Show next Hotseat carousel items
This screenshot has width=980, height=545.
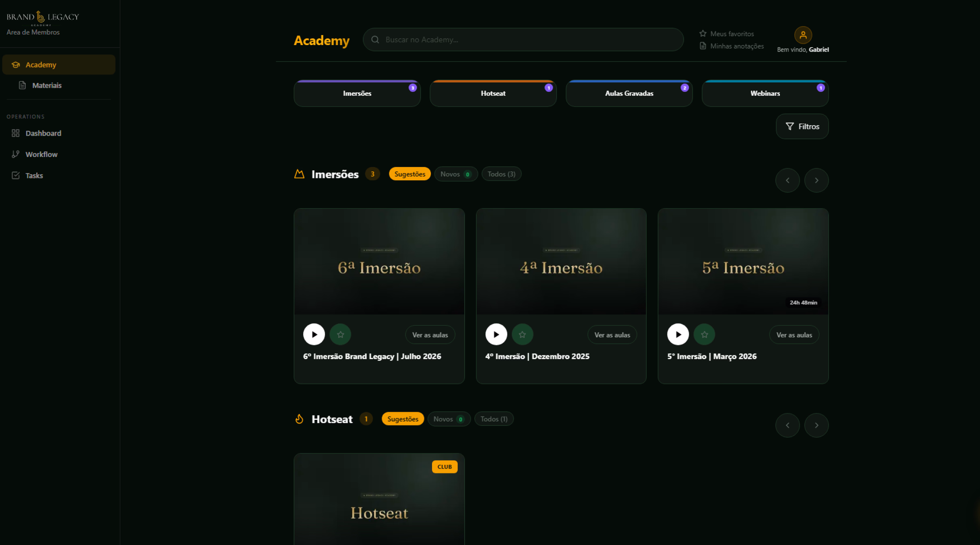click(x=817, y=425)
